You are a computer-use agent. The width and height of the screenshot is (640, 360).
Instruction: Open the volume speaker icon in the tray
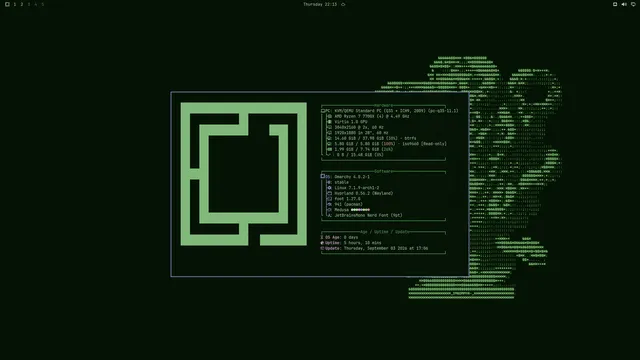[624, 4]
